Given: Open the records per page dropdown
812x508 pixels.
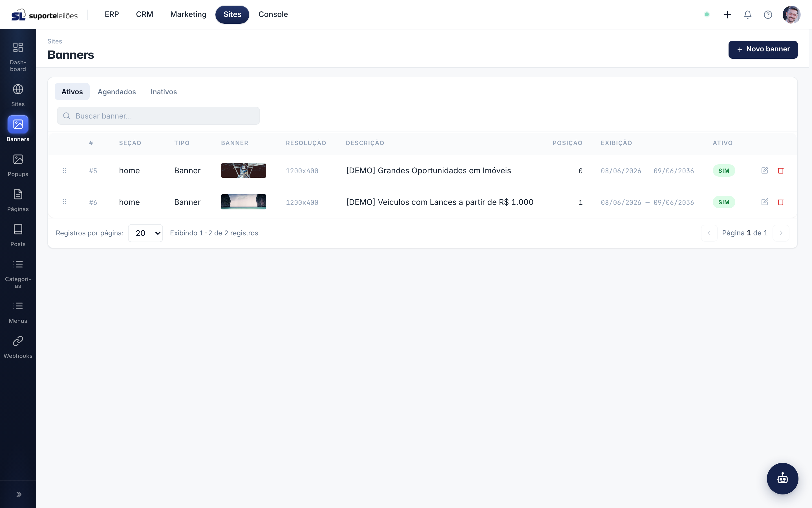Looking at the screenshot, I should pos(145,233).
